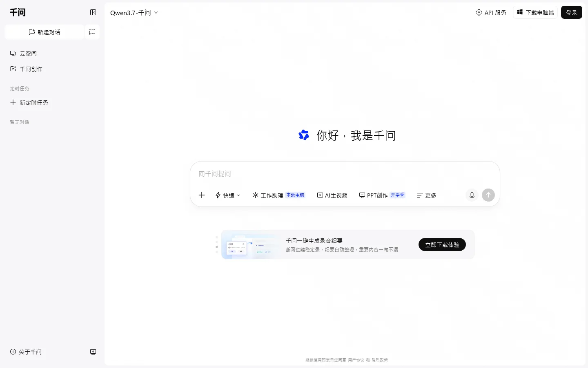Select 工作助理 tool option
The width and height of the screenshot is (588, 368).
pos(278,195)
